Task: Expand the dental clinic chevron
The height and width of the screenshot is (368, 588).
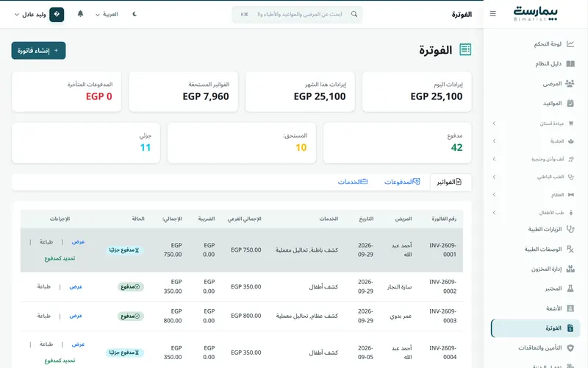Action: point(494,123)
